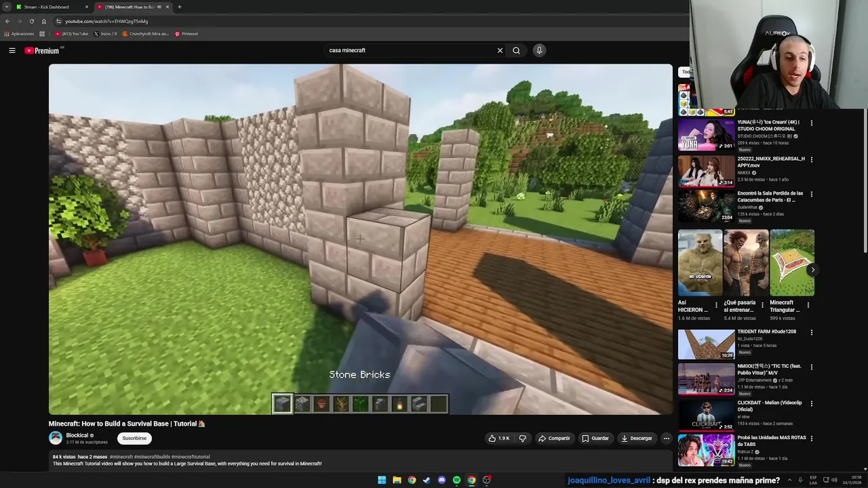Expand the video description box
Screen dimensions: 868x488
pos(360,460)
